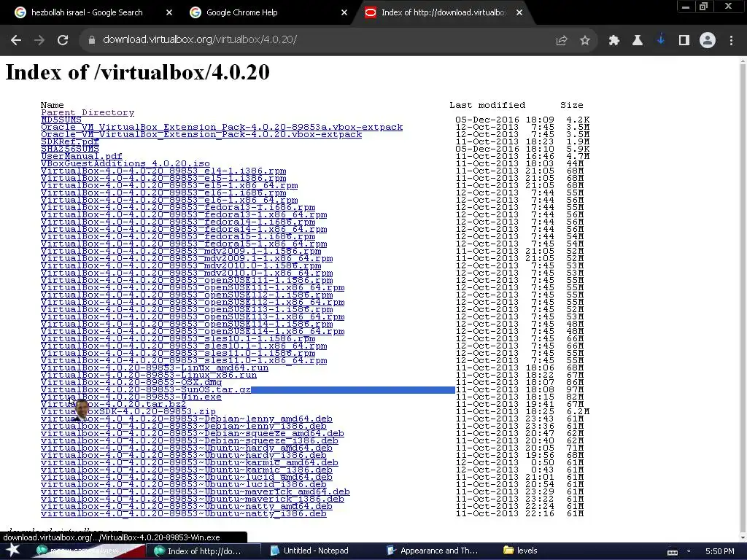Open the start menu star icon
Screen dimensions: 747x560
13,551
